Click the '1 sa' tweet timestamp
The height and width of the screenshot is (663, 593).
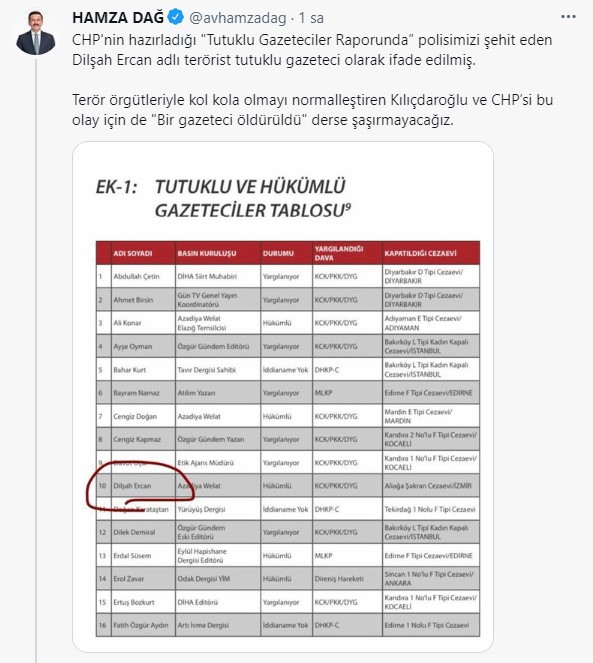click(311, 18)
